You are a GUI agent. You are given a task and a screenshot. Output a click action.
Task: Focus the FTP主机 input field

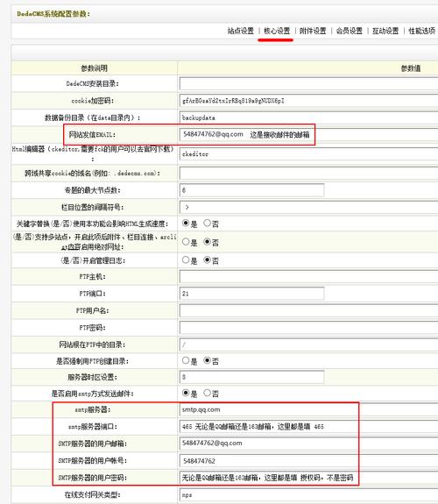[x=308, y=276]
